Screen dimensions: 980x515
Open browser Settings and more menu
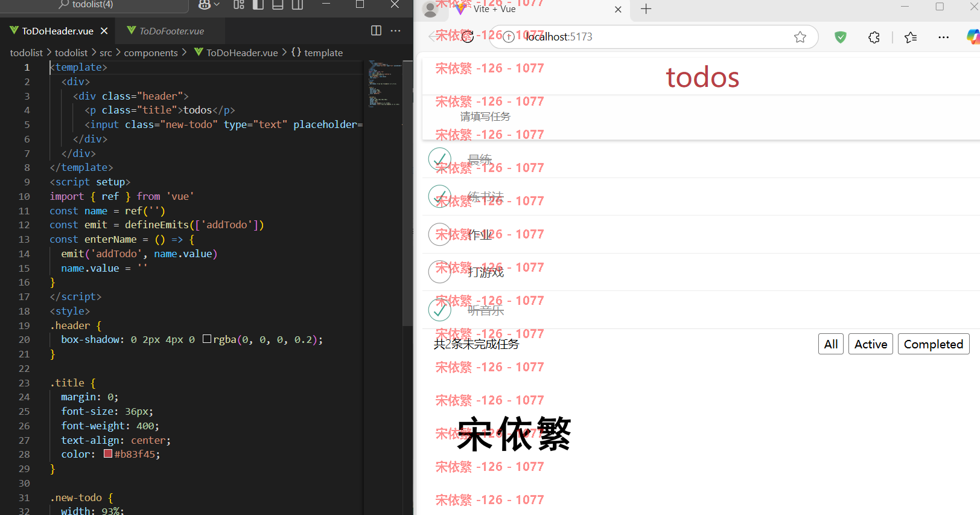[944, 37]
